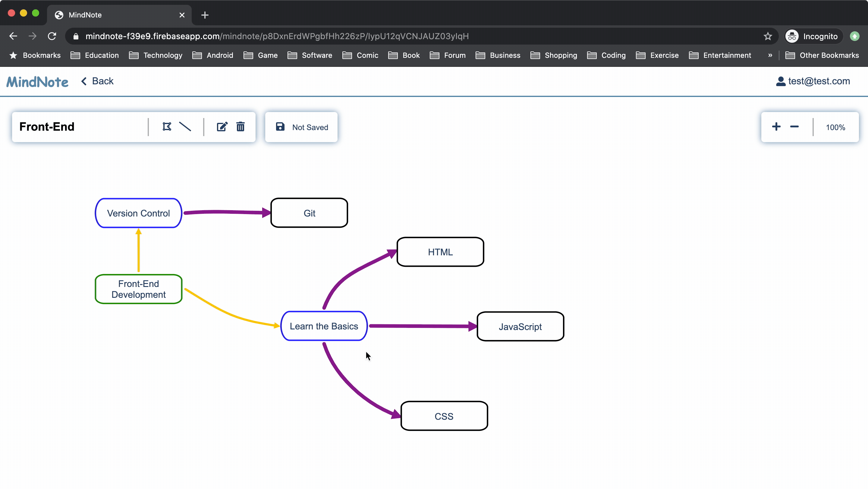Select the Learn the Basics node
This screenshot has width=868, height=489.
click(x=324, y=326)
